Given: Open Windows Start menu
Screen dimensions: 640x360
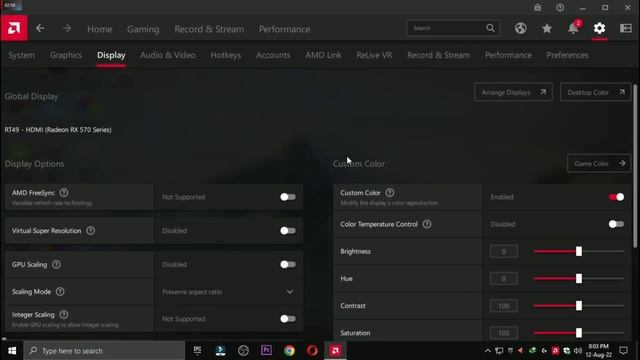Looking at the screenshot, I should 12,351.
